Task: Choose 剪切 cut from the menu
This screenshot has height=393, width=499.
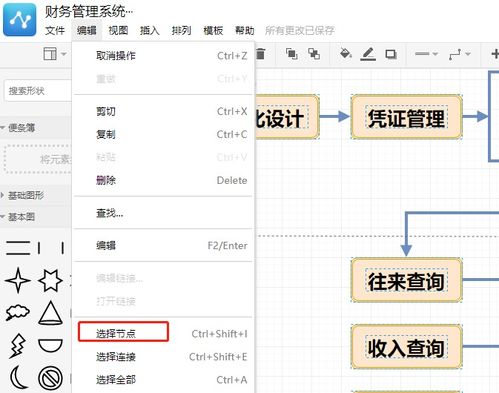Action: tap(163, 111)
